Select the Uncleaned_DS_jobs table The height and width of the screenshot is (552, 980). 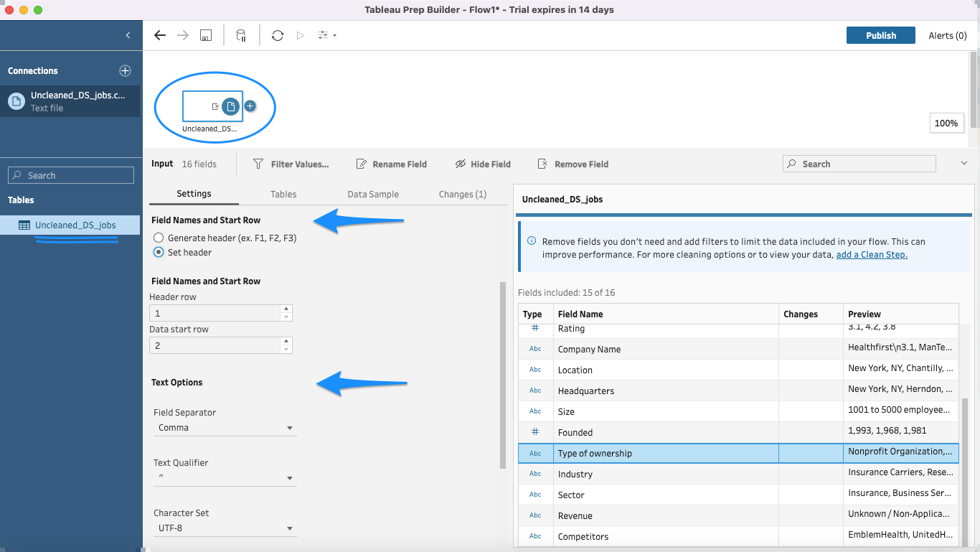click(70, 225)
